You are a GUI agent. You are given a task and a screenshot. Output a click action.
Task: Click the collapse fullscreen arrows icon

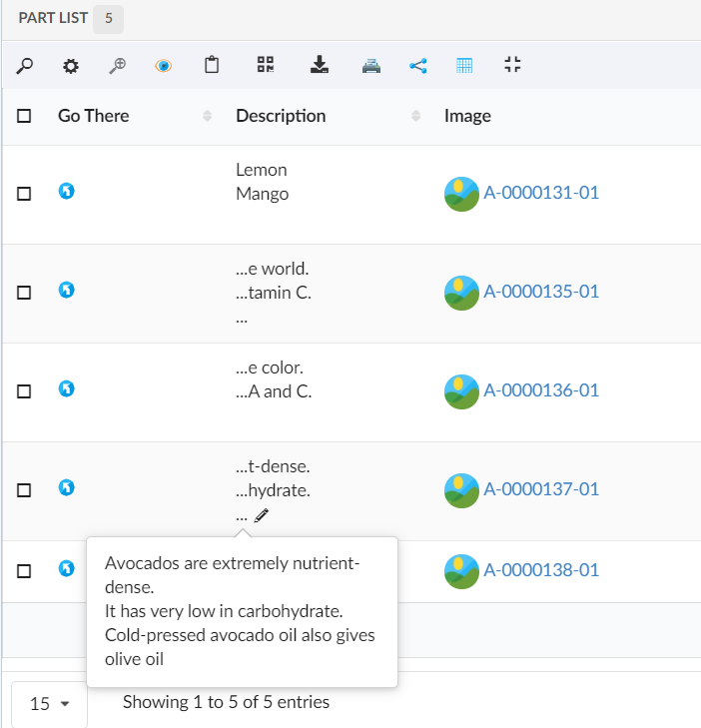click(x=512, y=66)
